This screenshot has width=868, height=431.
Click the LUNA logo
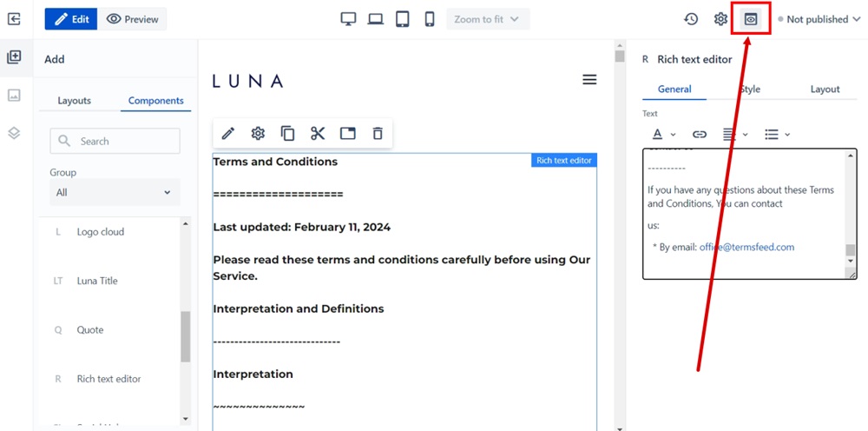pyautogui.click(x=247, y=82)
